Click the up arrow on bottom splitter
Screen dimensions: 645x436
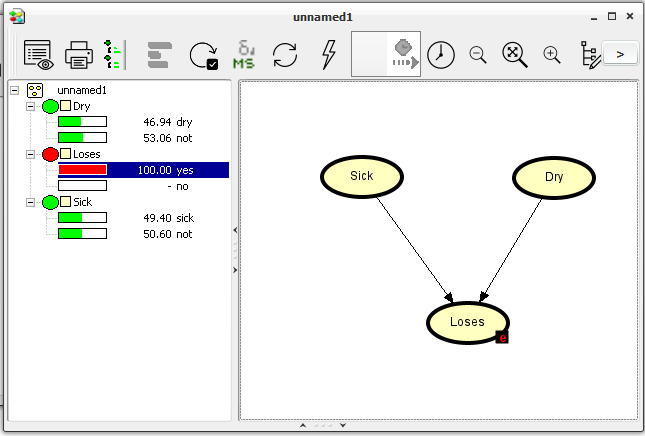303,425
